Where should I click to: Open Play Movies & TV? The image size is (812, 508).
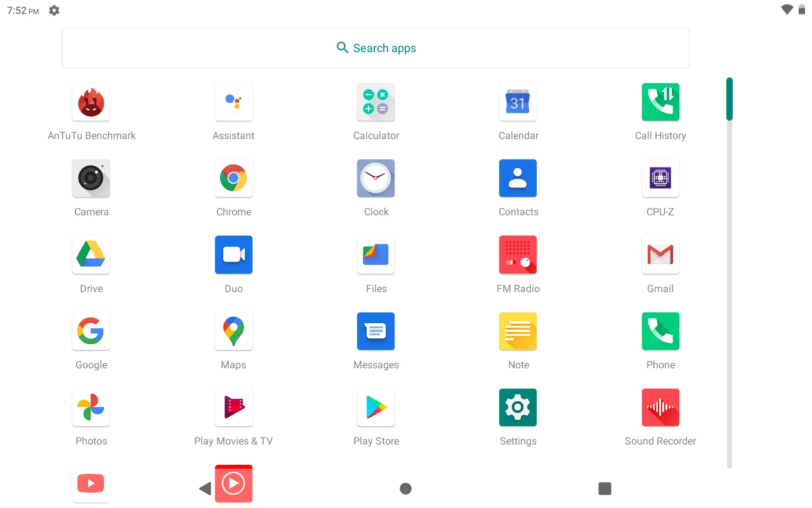click(233, 408)
